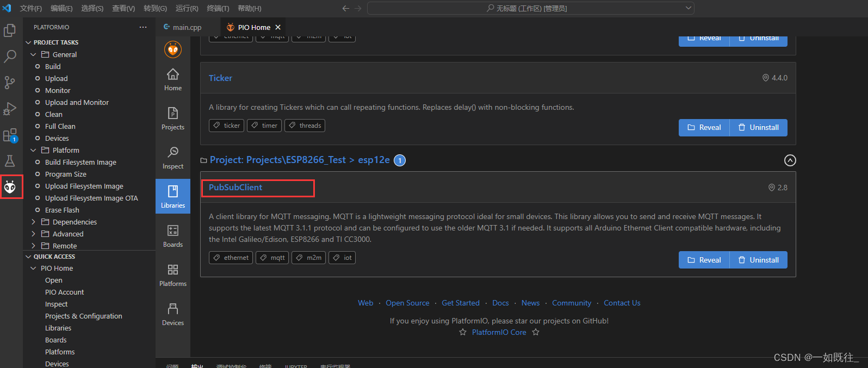
Task: Collapse the General task folder
Action: (x=33, y=54)
